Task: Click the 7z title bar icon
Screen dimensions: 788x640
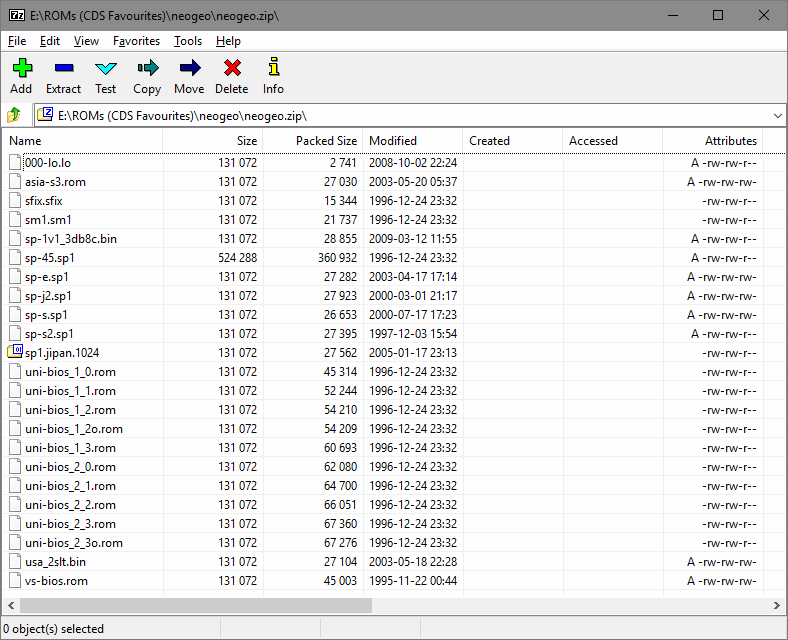Action: pos(17,16)
